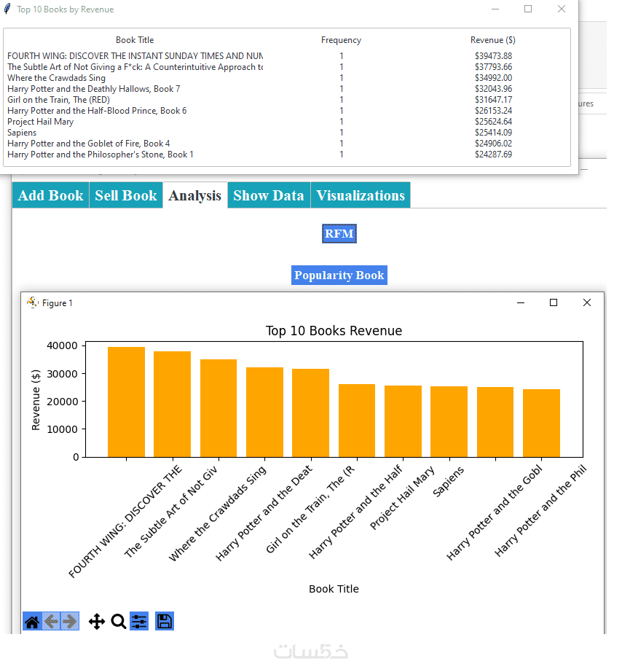Click the $34992.00 revenue value
Viewport: 622px width, 672px height.
(x=493, y=77)
